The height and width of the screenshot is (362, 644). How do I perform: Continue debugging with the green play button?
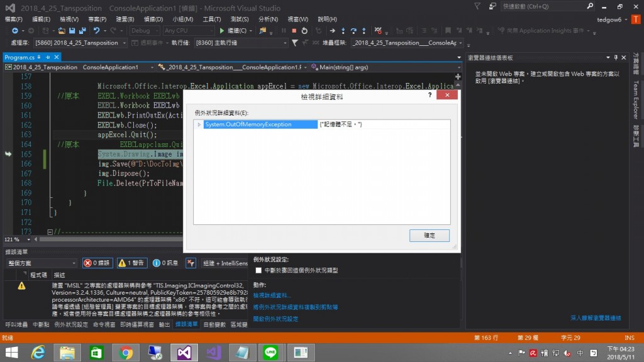[x=222, y=31]
